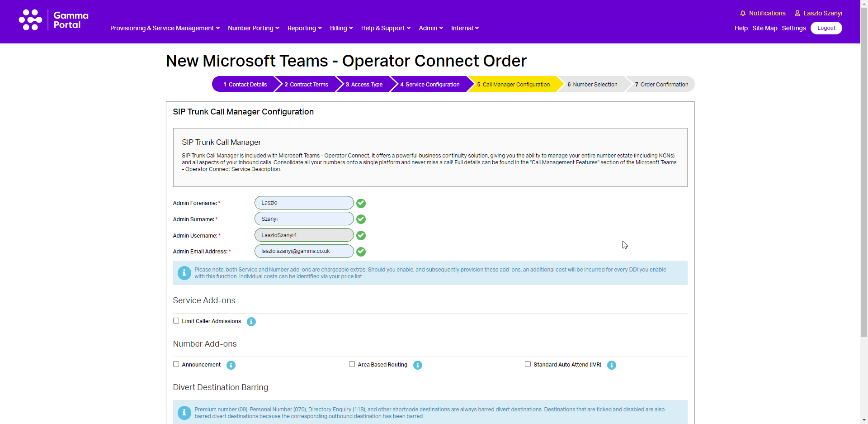The width and height of the screenshot is (868, 424).
Task: Click the Laszlo Szanyi account link
Action: coord(823,13)
